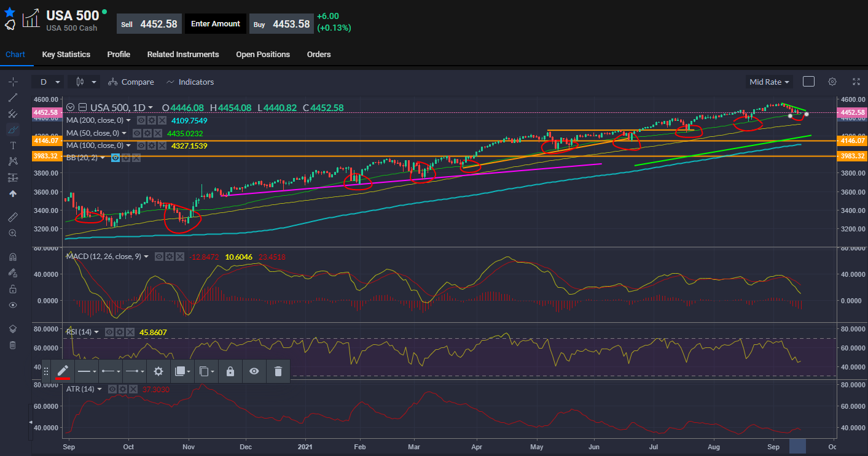Expand the Mid Rate dropdown
The height and width of the screenshot is (456, 868).
[769, 82]
